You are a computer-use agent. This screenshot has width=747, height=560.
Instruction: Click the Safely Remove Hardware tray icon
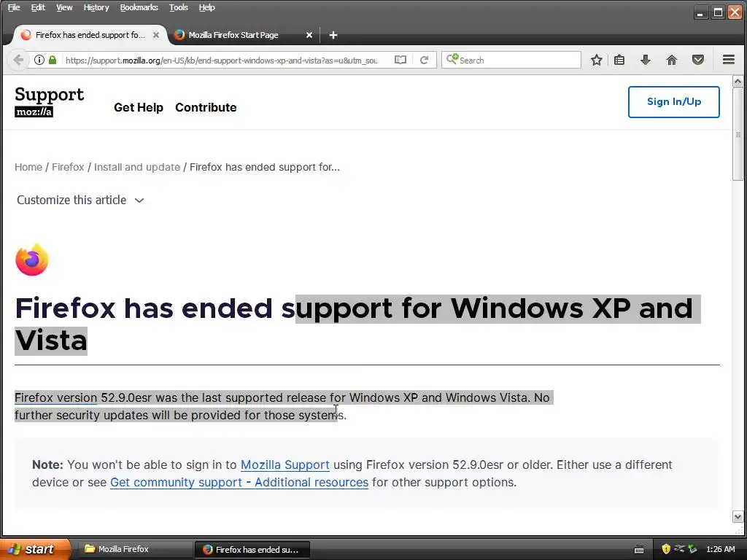click(x=692, y=549)
